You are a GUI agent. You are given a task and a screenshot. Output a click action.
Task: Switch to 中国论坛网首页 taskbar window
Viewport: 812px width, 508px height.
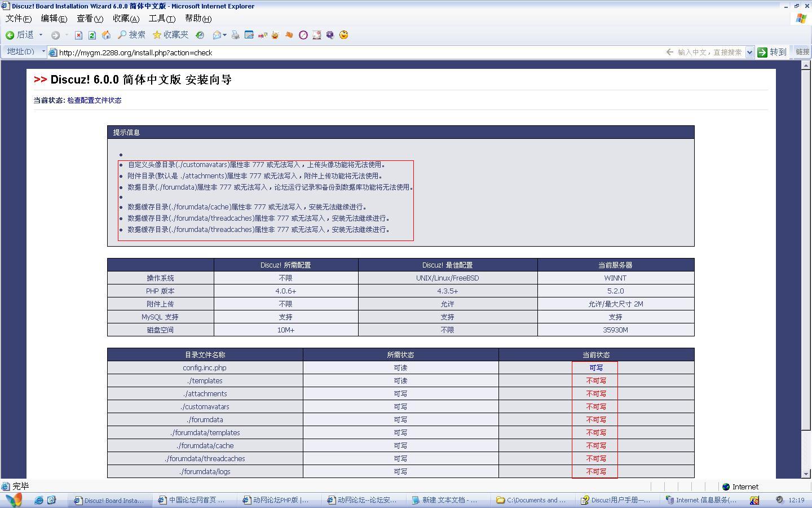pyautogui.click(x=195, y=500)
